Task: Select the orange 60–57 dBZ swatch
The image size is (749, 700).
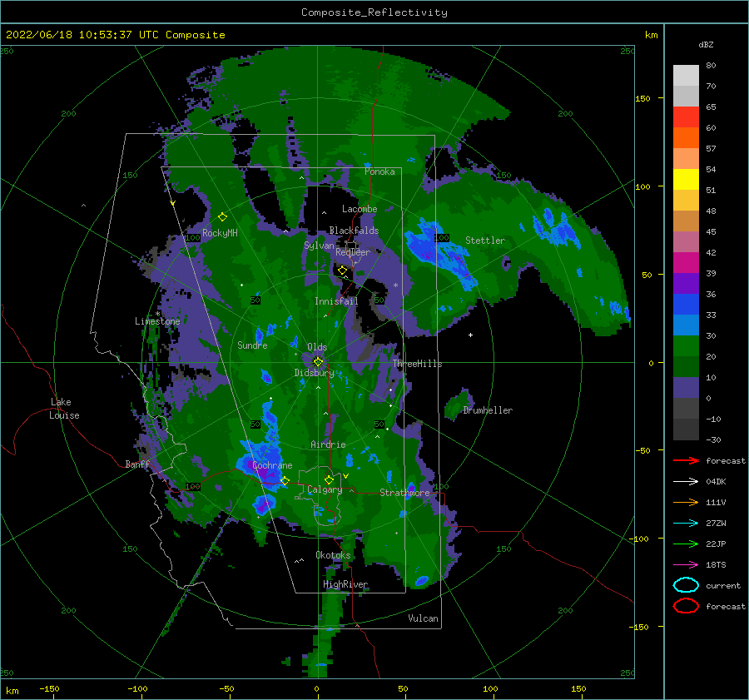Action: (686, 137)
